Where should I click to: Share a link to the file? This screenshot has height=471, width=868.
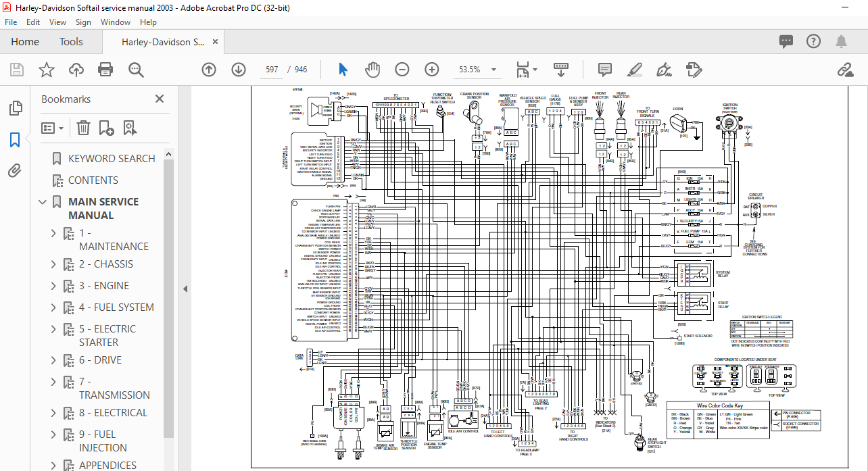click(x=844, y=70)
